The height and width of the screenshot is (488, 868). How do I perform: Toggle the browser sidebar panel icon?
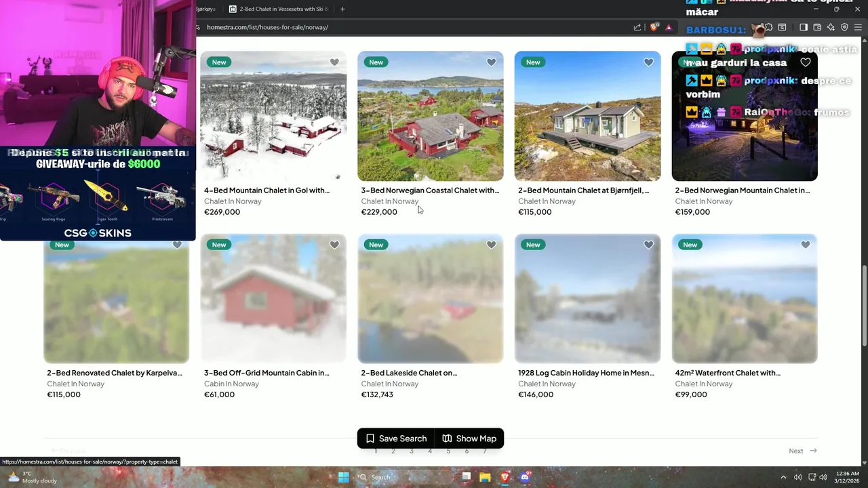tap(803, 27)
